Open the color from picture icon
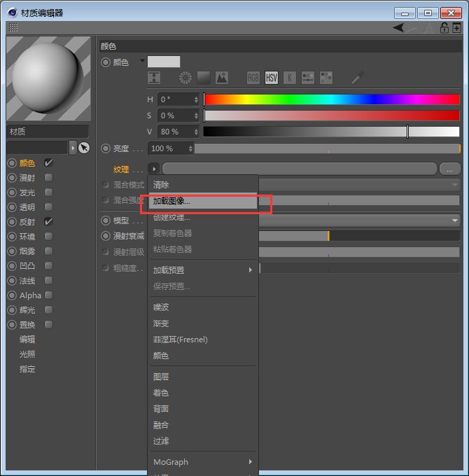 (222, 78)
